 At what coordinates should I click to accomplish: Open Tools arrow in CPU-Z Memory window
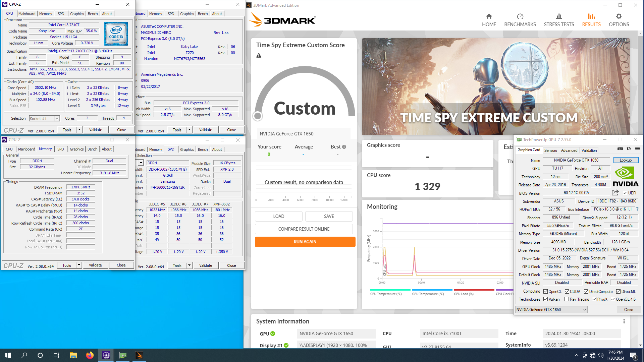point(79,265)
